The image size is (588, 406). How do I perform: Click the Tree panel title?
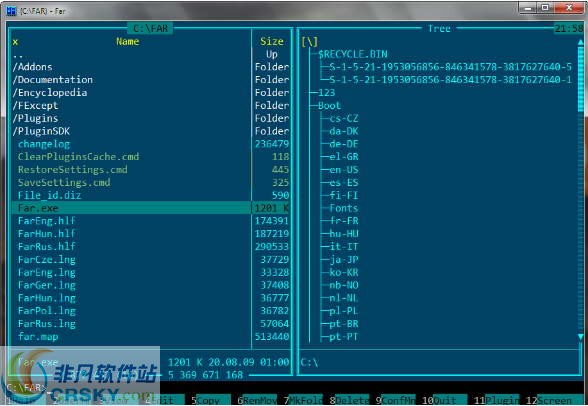[x=439, y=28]
